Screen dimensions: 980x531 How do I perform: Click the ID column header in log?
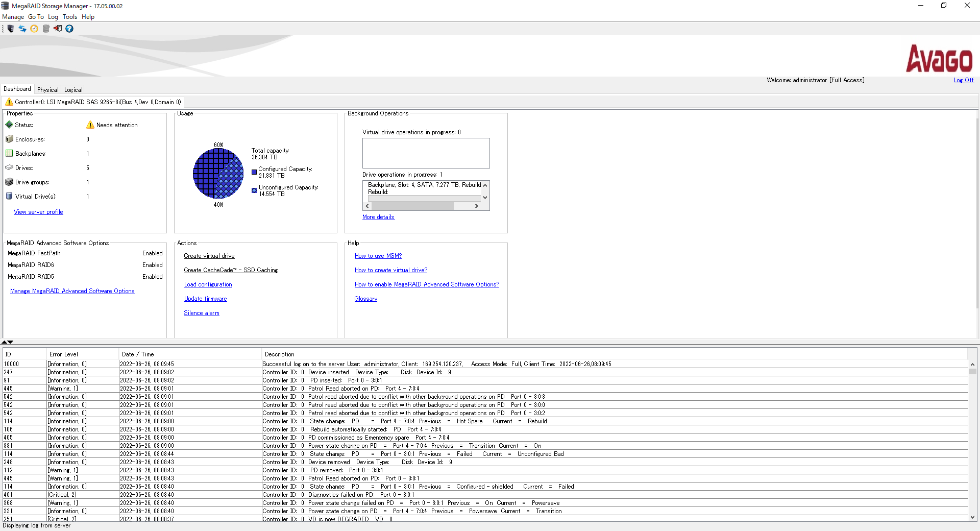coord(24,354)
